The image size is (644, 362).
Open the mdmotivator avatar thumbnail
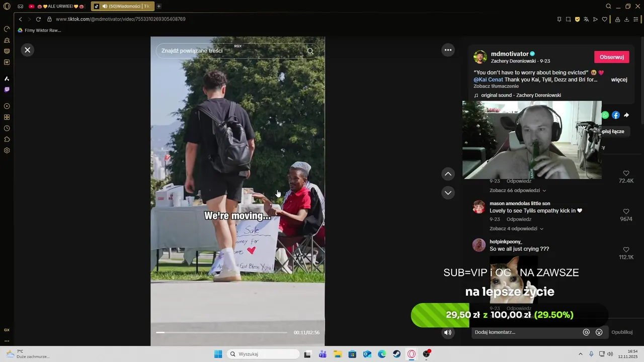pyautogui.click(x=480, y=57)
